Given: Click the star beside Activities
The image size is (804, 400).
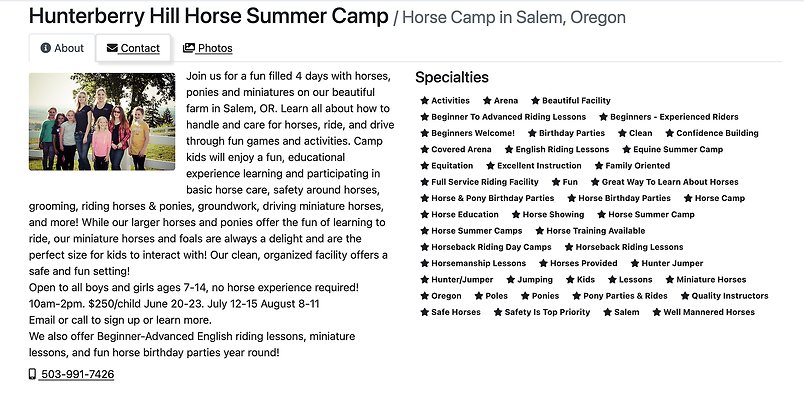Looking at the screenshot, I should [x=425, y=101].
